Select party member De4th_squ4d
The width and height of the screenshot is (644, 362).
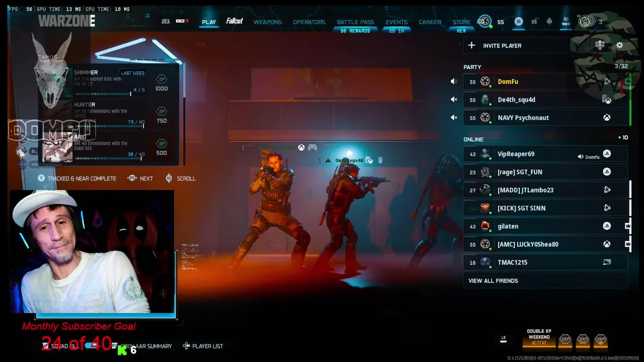pyautogui.click(x=545, y=100)
